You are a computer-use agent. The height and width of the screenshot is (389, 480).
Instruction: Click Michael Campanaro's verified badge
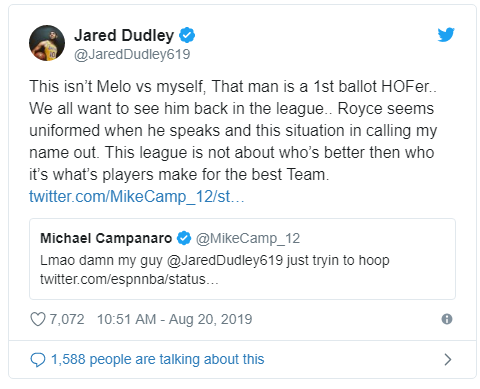point(184,238)
